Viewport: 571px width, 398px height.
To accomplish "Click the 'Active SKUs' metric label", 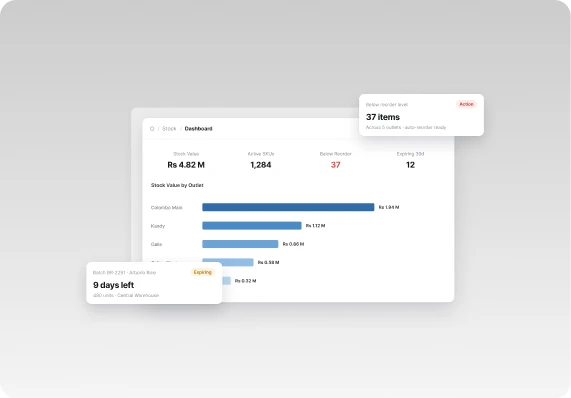I will pyautogui.click(x=261, y=154).
